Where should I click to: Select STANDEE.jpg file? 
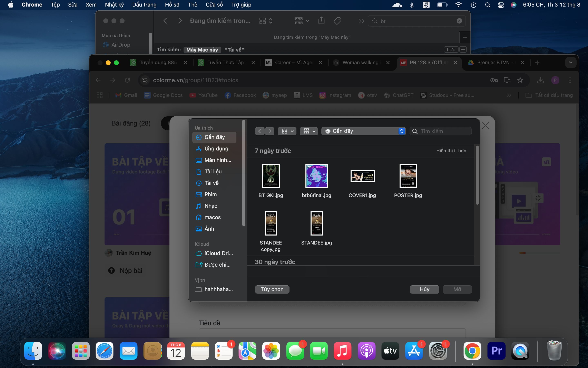tap(316, 229)
